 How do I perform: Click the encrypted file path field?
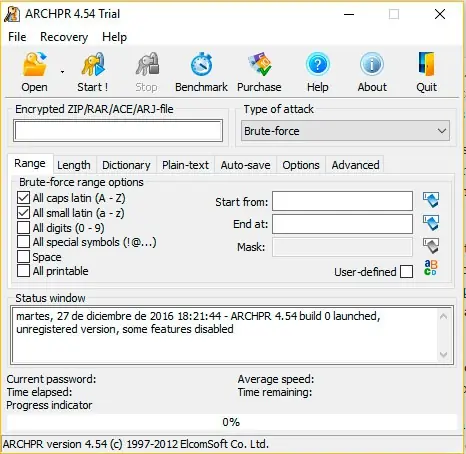[118, 131]
